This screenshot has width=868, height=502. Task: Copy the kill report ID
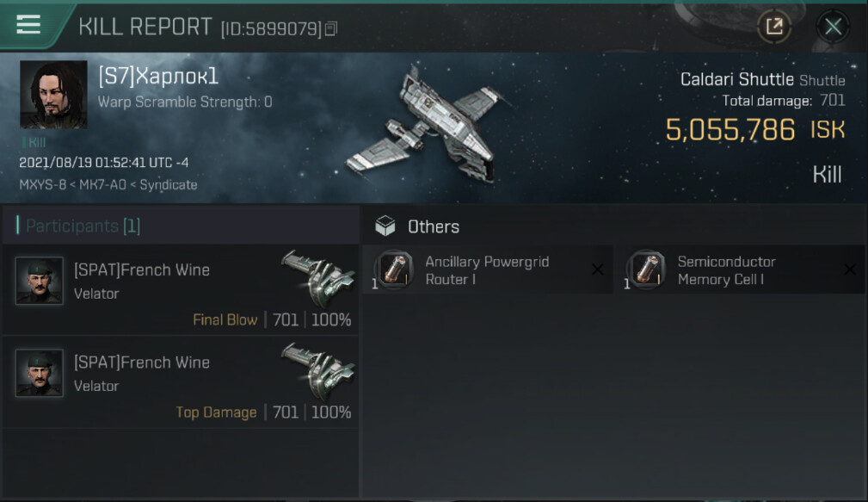(331, 28)
